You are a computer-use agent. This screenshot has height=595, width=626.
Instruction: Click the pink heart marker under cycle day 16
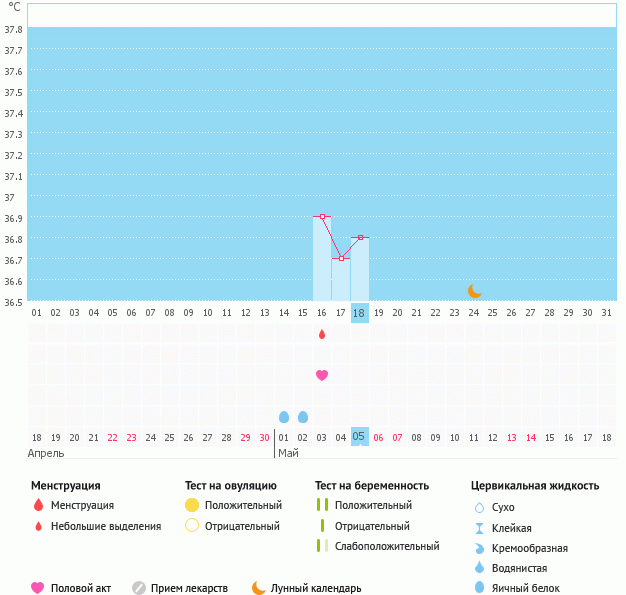coord(322,375)
